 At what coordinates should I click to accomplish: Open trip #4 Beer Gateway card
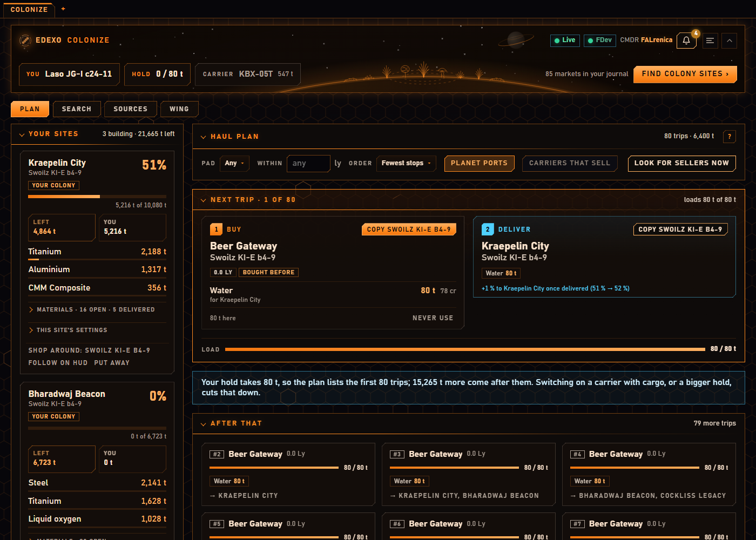click(649, 474)
